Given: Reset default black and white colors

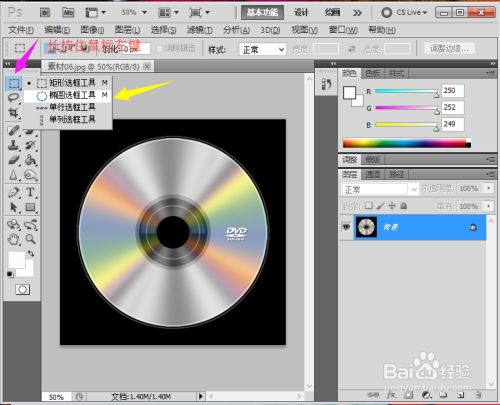Looking at the screenshot, I should [x=10, y=274].
